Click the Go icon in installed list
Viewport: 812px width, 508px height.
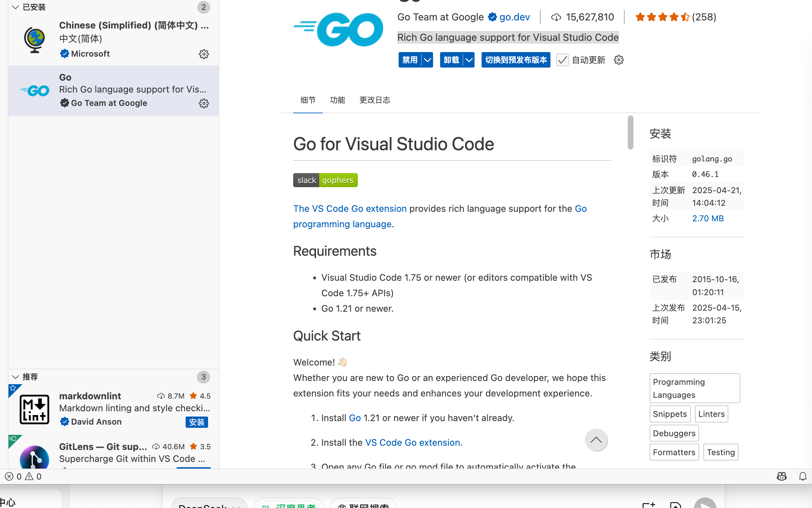[x=34, y=91]
